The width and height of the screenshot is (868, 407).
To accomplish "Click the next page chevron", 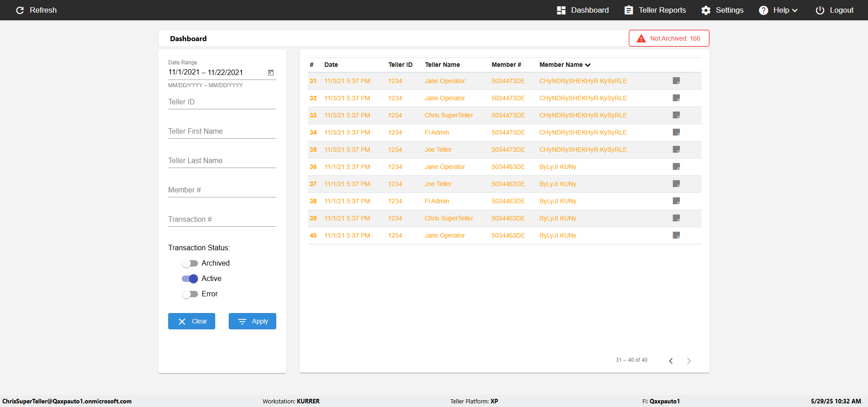I will pos(689,360).
